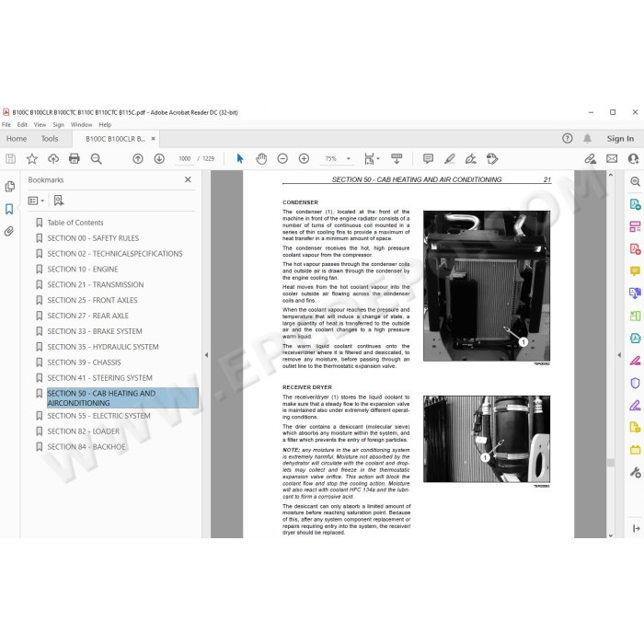Zoom in with plus icon

(304, 158)
